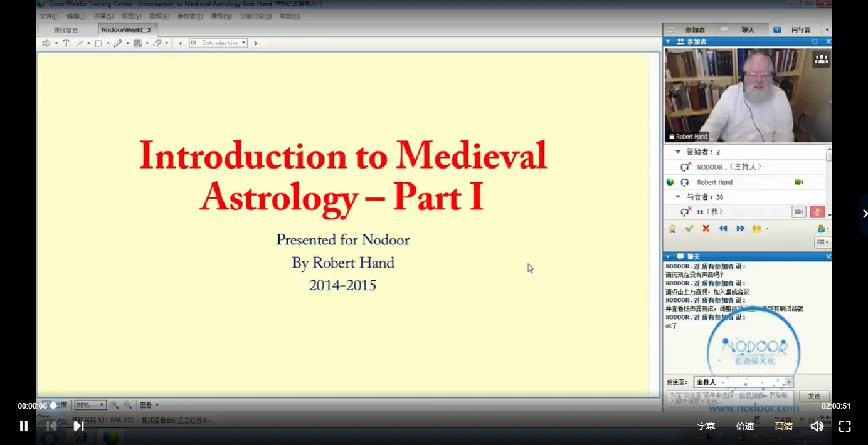Click the 发送 send button
Screen dimensions: 868x445
pos(813,395)
